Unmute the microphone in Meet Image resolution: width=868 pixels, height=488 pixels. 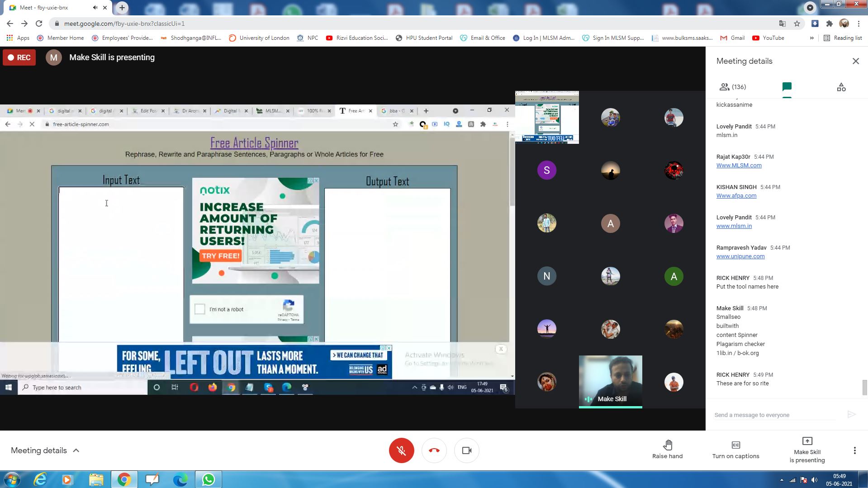point(401,450)
